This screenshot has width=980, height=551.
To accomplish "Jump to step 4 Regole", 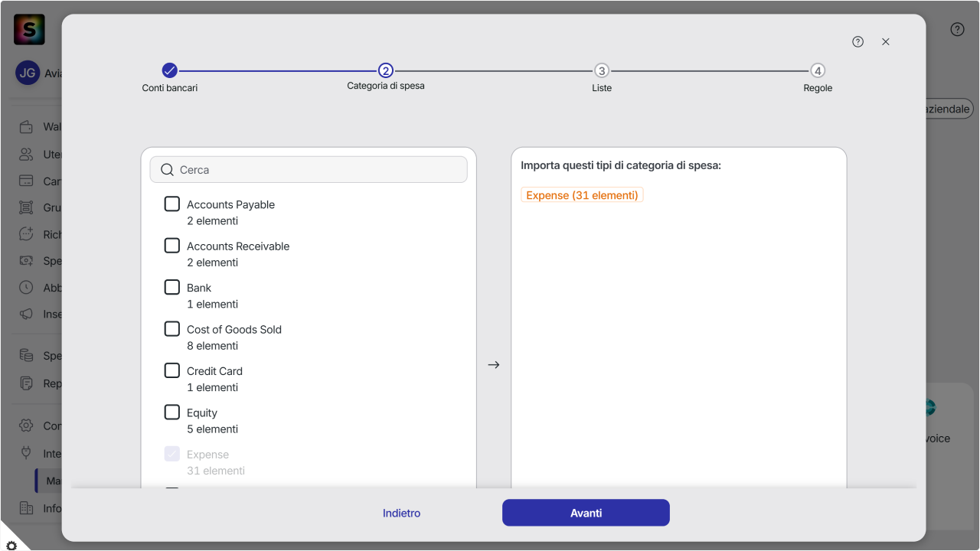I will click(818, 70).
